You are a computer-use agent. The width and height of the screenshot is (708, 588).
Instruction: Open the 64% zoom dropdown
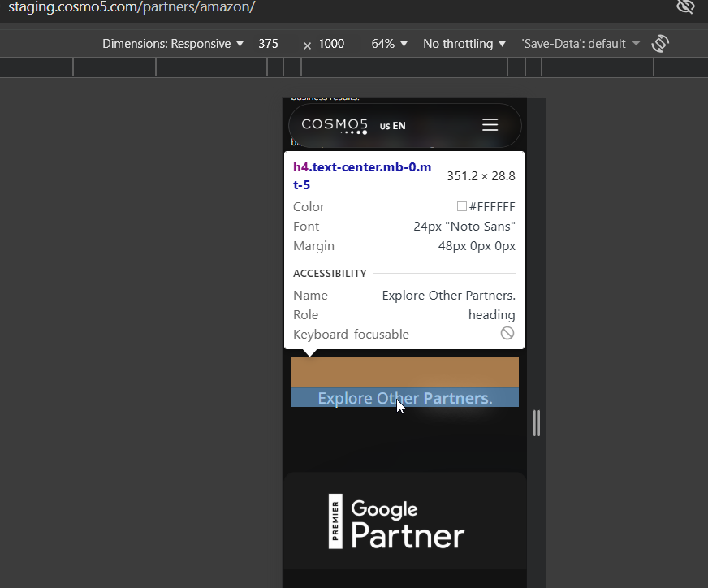pos(389,44)
